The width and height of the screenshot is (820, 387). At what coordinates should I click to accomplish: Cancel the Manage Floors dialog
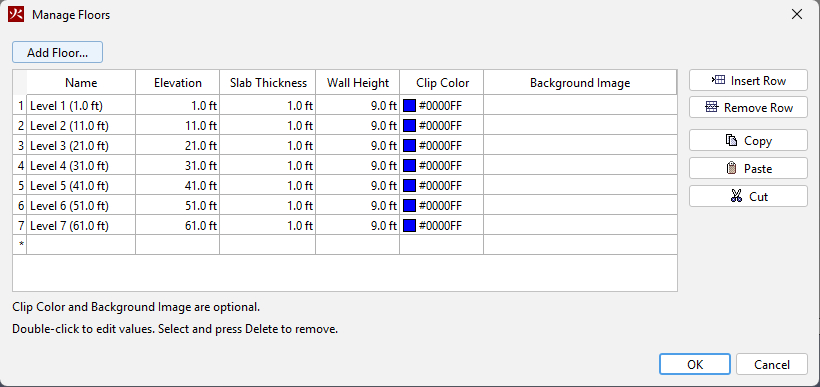(x=772, y=365)
